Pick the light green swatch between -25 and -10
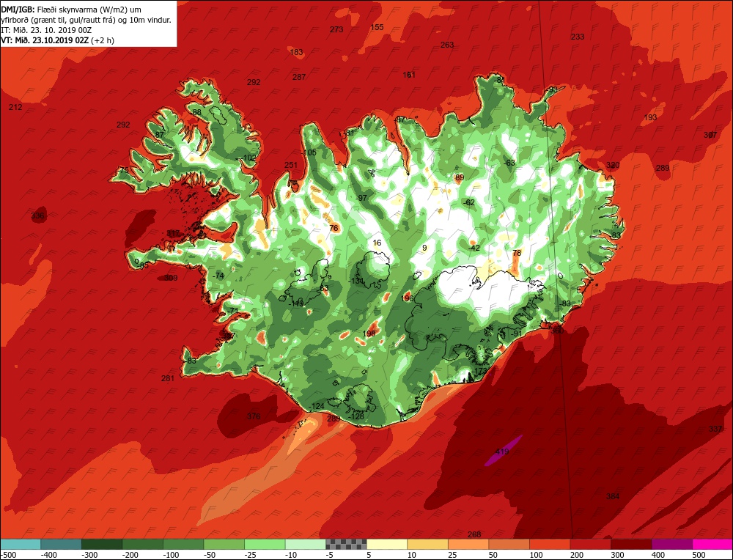733x560 pixels. pyautogui.click(x=265, y=544)
